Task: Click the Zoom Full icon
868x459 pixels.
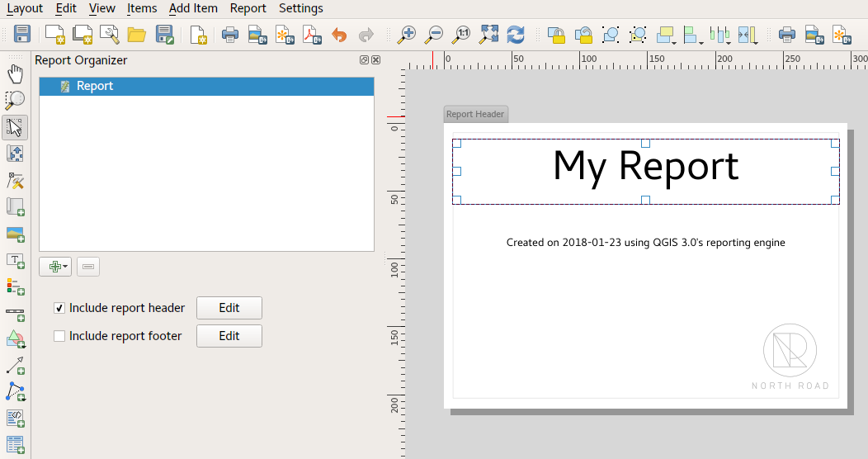Action: [x=488, y=35]
